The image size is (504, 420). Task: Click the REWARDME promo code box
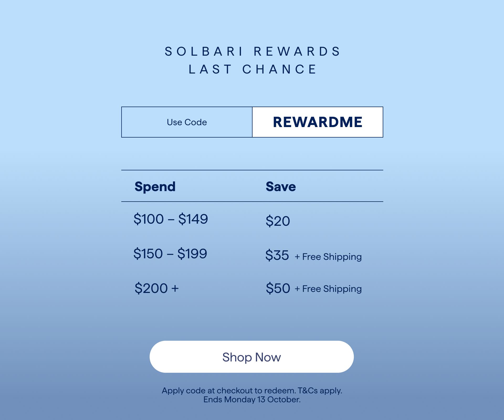[x=318, y=122]
